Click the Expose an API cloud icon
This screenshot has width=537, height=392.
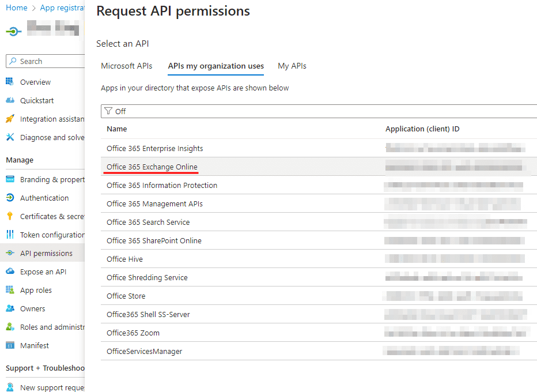point(10,272)
